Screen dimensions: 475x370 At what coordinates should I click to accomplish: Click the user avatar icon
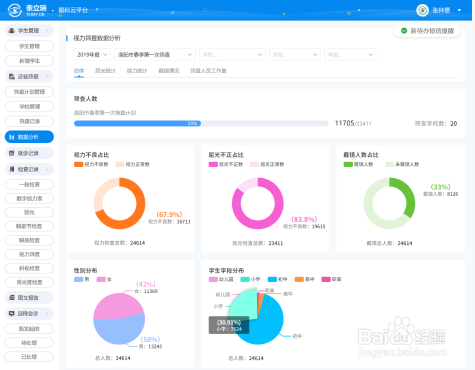click(x=422, y=10)
